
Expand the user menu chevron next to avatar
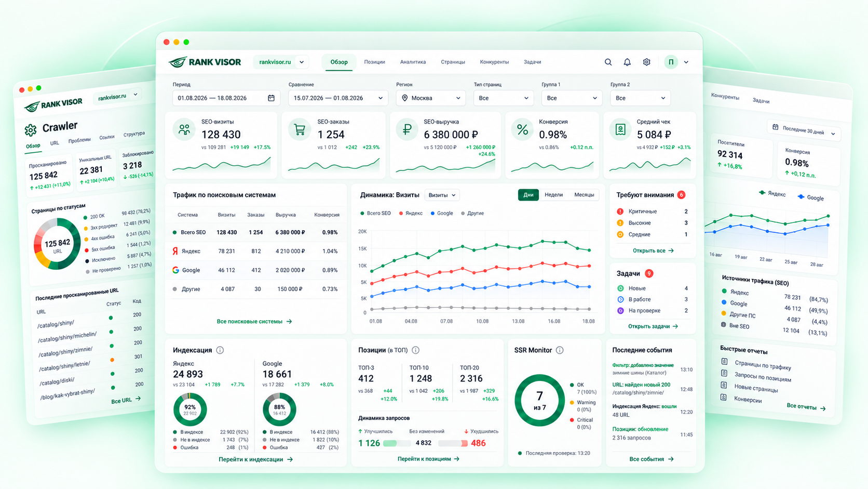pyautogui.click(x=686, y=62)
